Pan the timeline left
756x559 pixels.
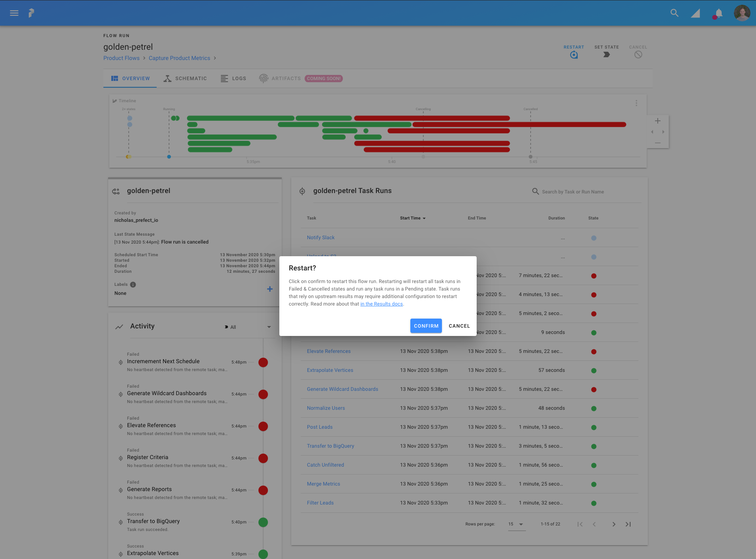point(652,132)
